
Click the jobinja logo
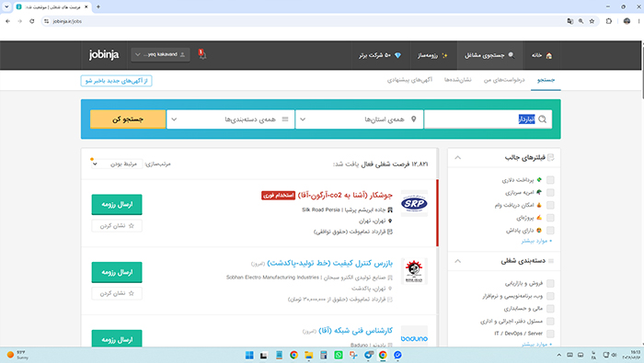click(x=103, y=54)
